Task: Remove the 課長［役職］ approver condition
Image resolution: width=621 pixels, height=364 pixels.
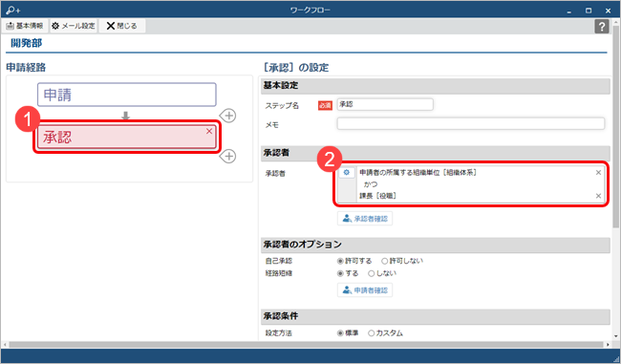Action: [598, 196]
